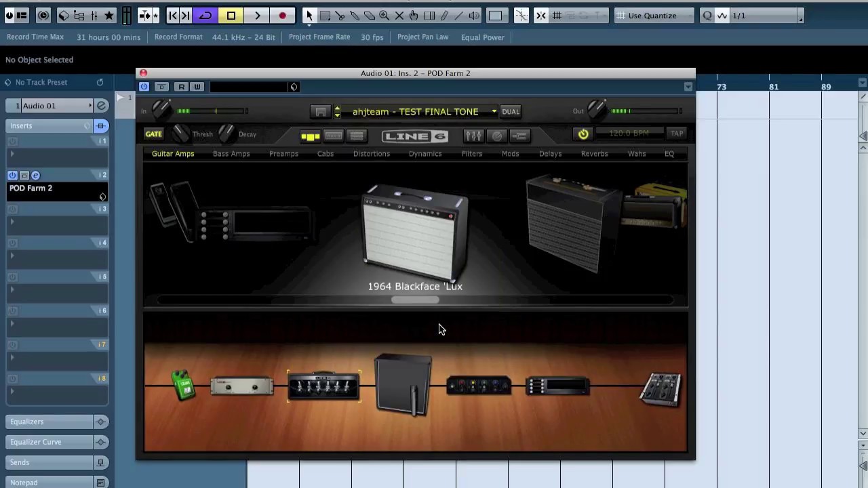The height and width of the screenshot is (488, 868).
Task: Select the Object Selection arrow tool
Action: pos(309,16)
